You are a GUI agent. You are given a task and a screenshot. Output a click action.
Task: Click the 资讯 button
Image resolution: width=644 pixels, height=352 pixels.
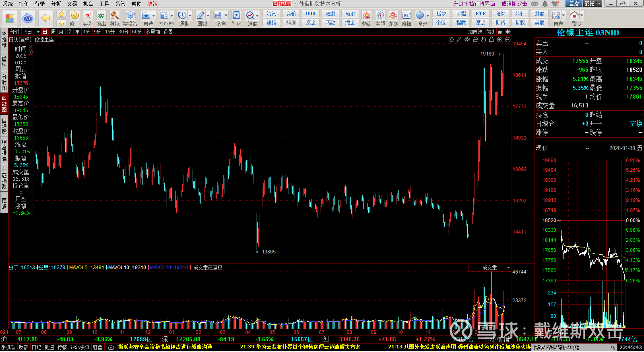tap(272, 14)
